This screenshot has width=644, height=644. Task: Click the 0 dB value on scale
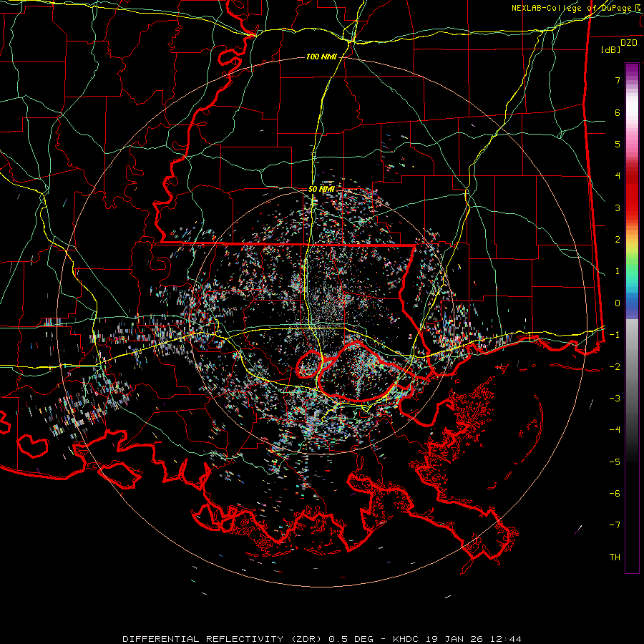618,303
